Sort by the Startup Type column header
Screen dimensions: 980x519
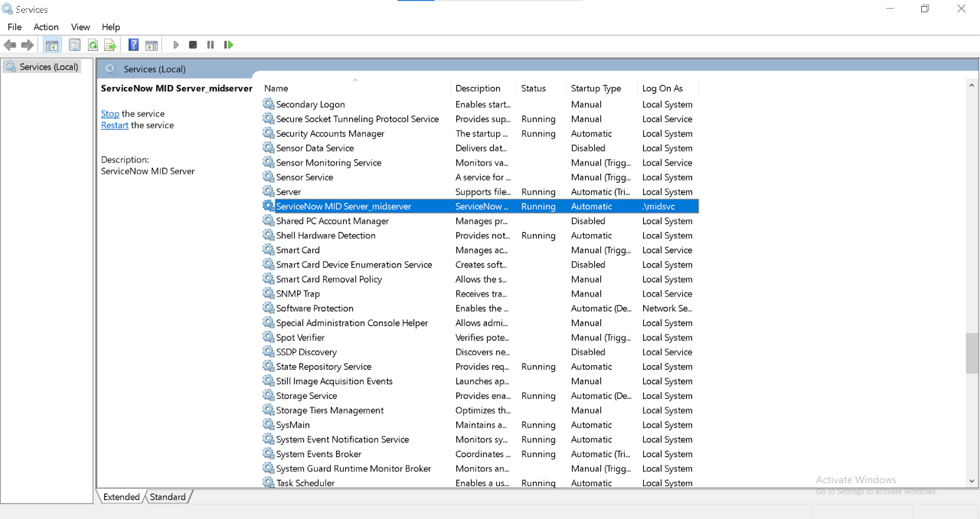coord(595,88)
